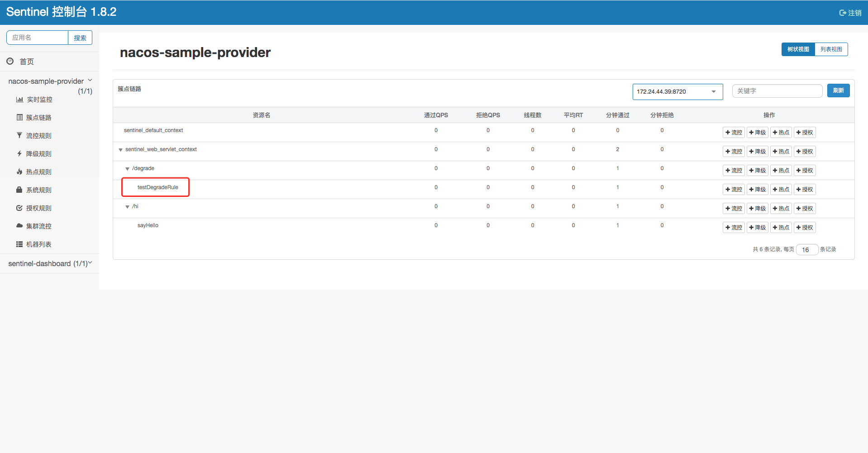The image size is (868, 453).
Task: Add 授权 rule for testDegradeRule
Action: click(804, 190)
